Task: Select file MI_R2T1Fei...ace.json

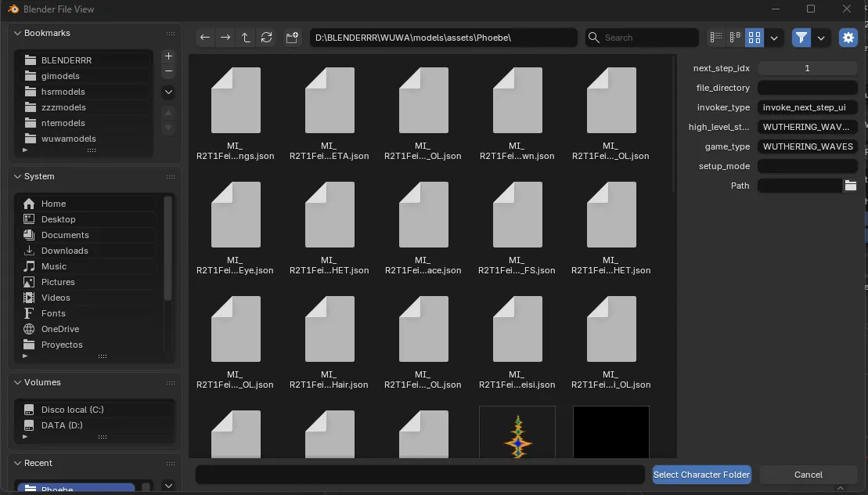Action: 423,228
